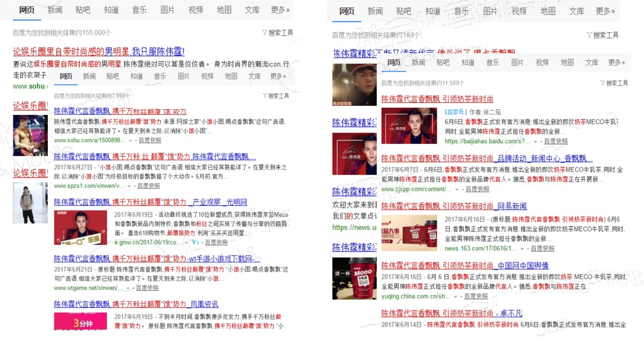Open result 论娱乐圈里自带时尚感的男明星,我只服陈伟霆!

(x=99, y=52)
